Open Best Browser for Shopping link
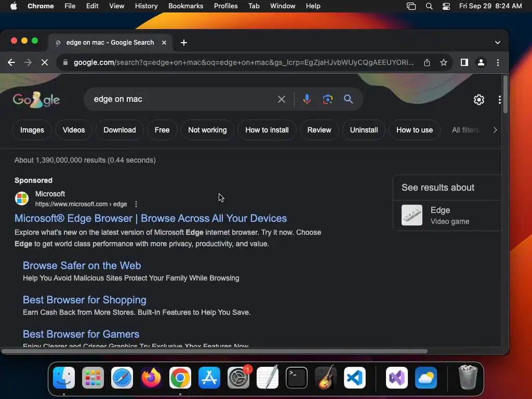Viewport: 532px width, 399px height. coord(85,300)
